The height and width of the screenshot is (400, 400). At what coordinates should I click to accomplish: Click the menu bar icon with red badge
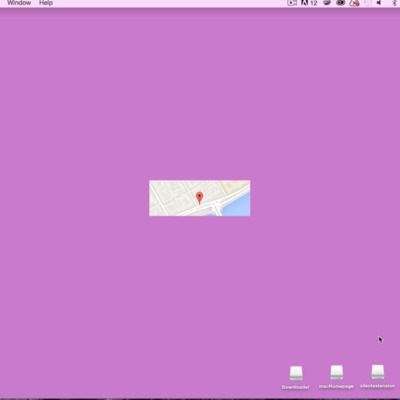354,3
